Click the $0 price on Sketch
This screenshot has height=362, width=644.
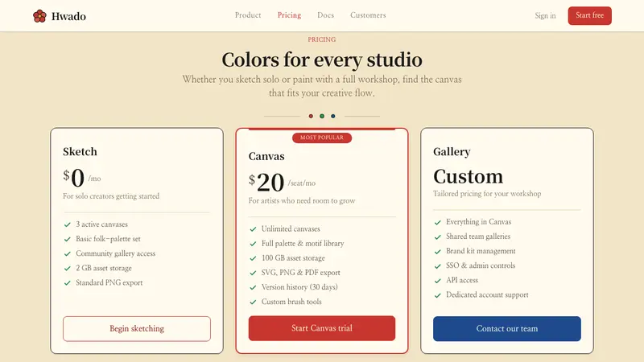coord(74,178)
